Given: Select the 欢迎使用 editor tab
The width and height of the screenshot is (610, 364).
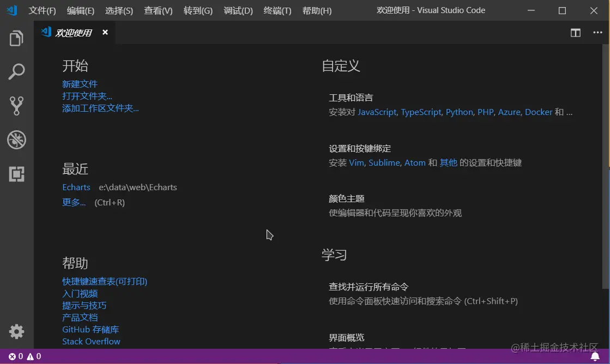Looking at the screenshot, I should (x=74, y=33).
